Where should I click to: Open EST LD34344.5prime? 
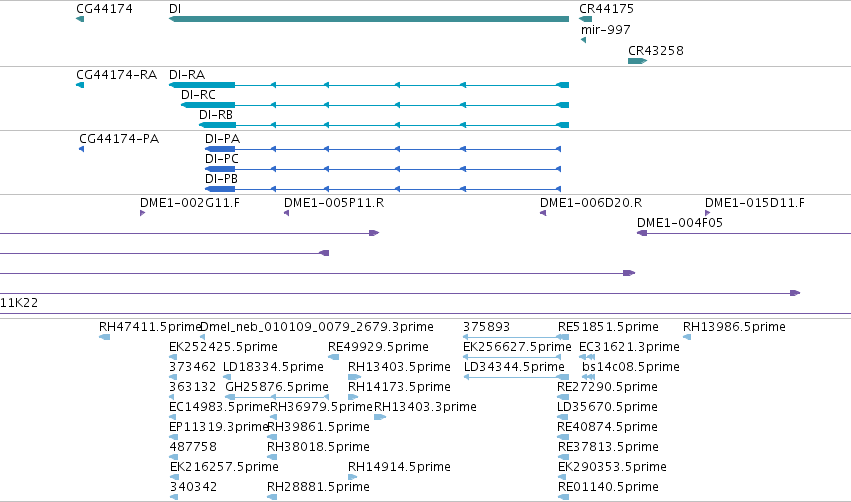(x=515, y=367)
